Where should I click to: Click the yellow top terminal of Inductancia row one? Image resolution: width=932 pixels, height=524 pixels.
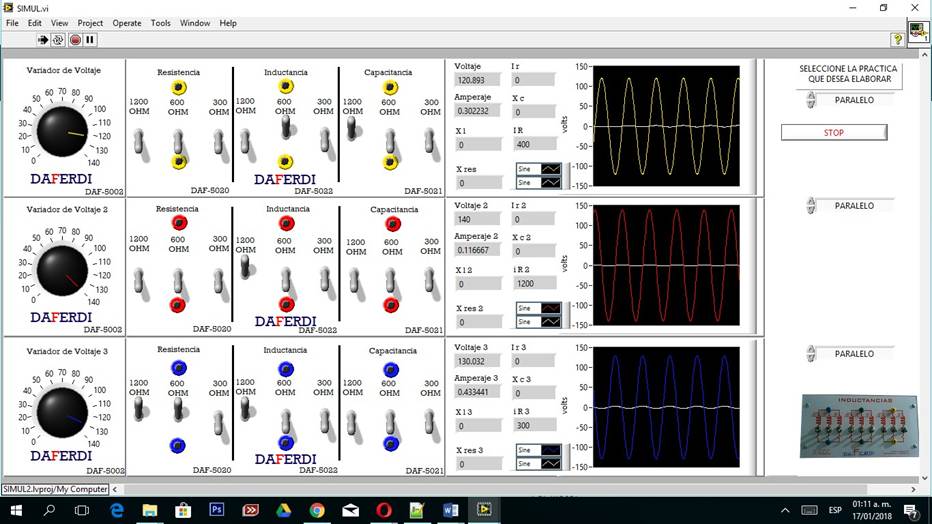[x=286, y=88]
